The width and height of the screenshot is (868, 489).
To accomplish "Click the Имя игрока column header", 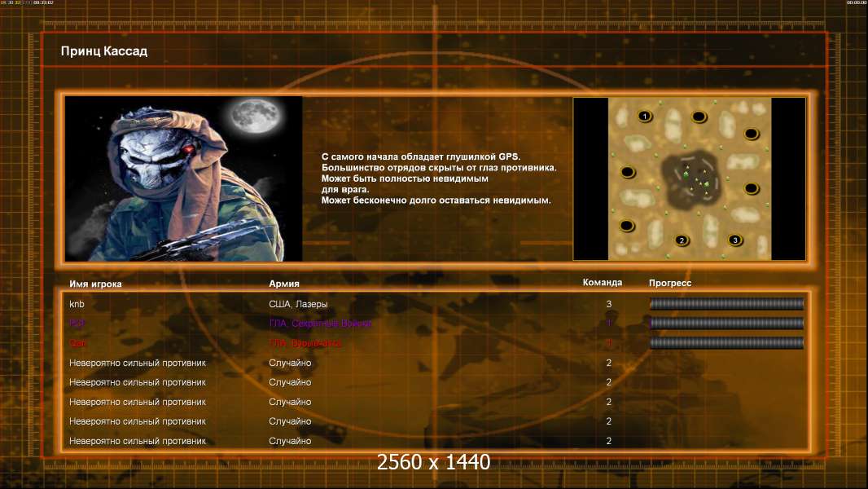I will pos(95,284).
